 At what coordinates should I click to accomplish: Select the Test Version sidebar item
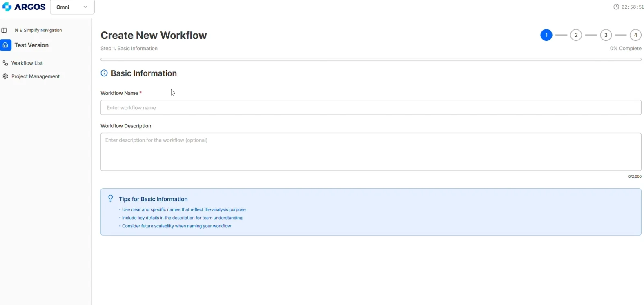31,45
